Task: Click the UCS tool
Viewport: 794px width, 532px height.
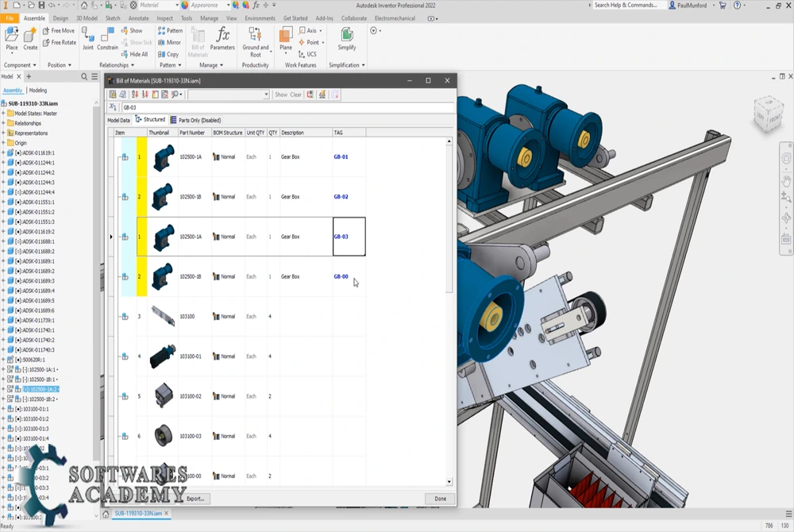Action: pos(307,54)
